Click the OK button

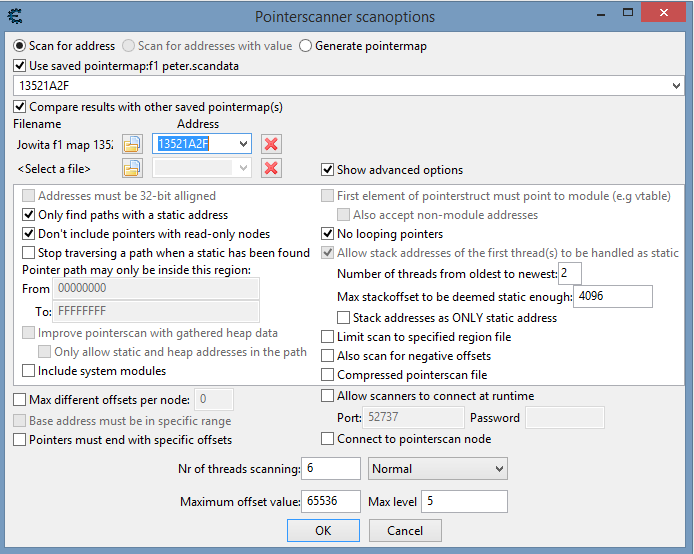(323, 531)
